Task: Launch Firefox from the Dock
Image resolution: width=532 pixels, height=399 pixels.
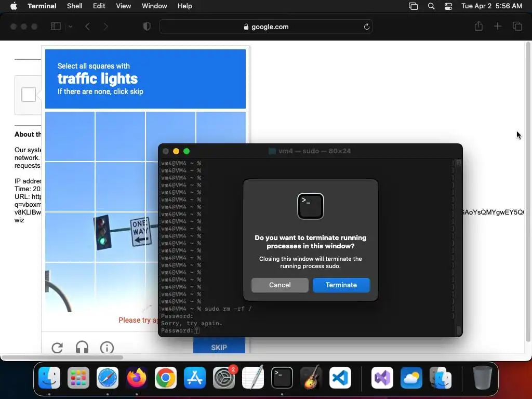Action: point(137,378)
